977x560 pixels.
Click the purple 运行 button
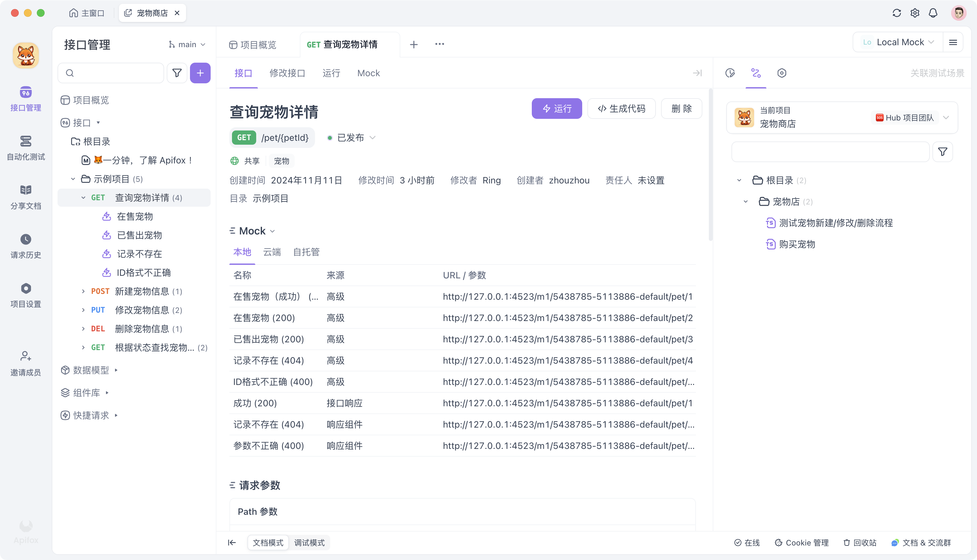(556, 109)
